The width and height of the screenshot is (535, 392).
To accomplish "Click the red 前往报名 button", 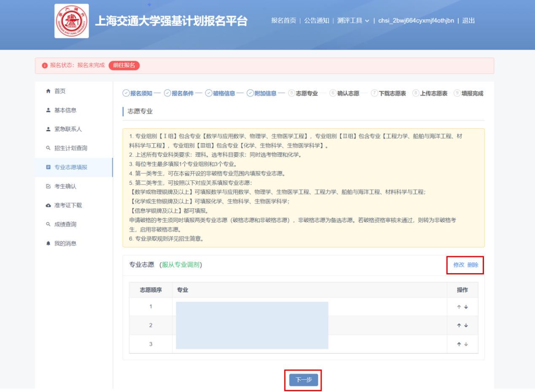I will click(x=124, y=65).
